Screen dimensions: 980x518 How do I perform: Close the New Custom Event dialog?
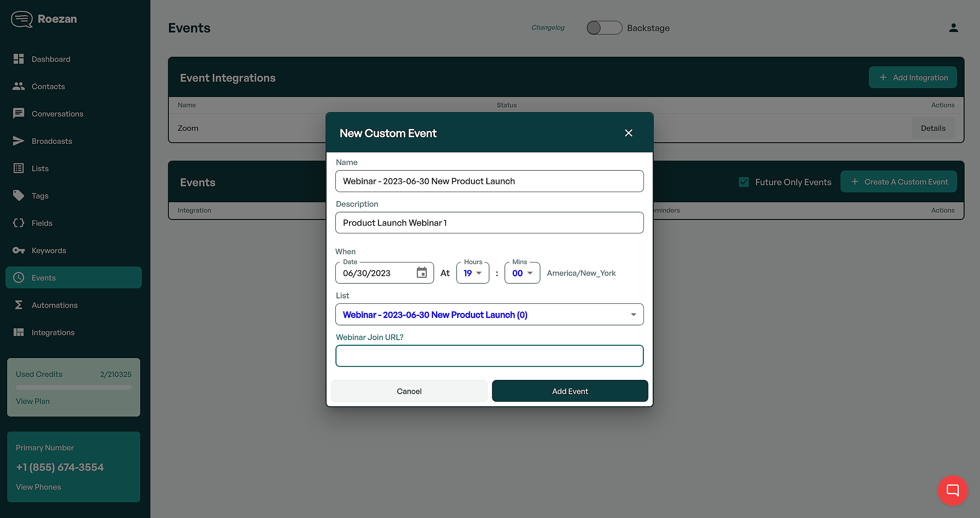(628, 133)
